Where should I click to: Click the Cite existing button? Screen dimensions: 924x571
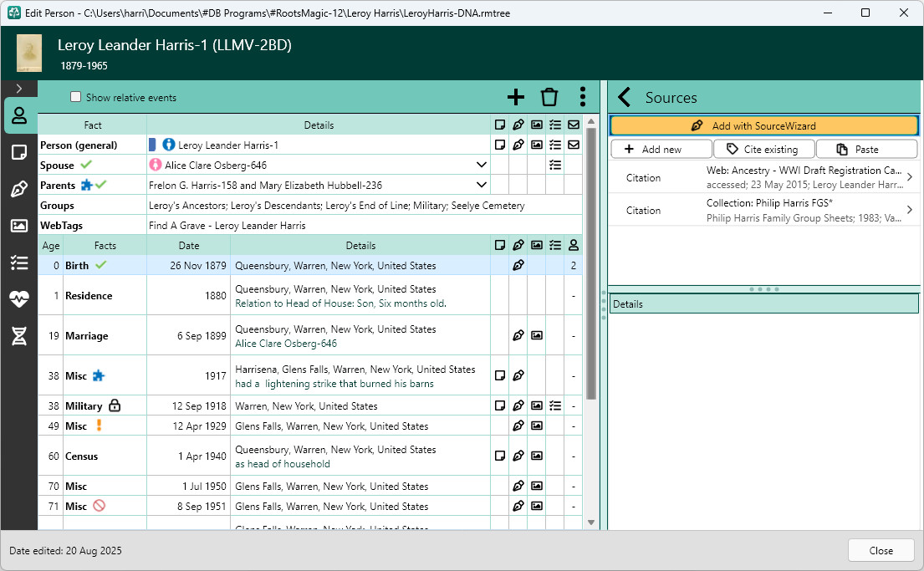coord(763,149)
